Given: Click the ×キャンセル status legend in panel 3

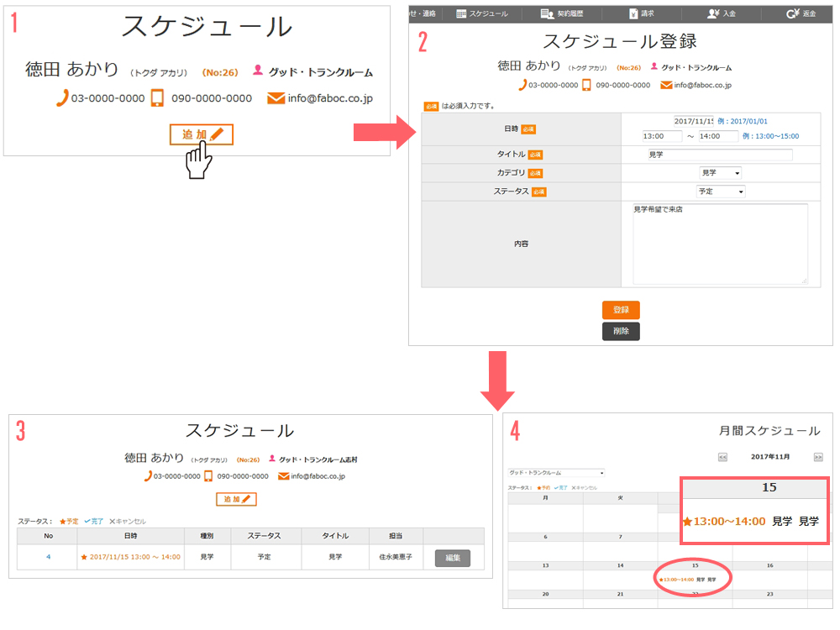Looking at the screenshot, I should tap(128, 522).
